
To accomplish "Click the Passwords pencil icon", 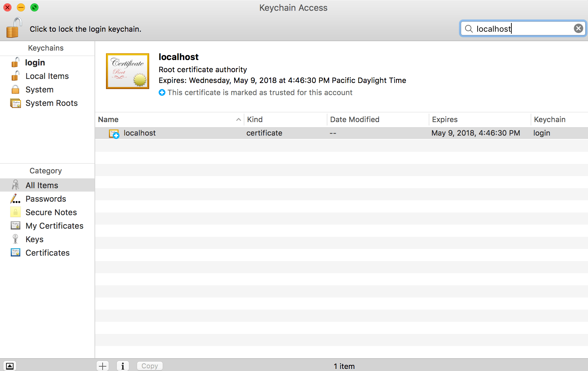I will (x=15, y=199).
